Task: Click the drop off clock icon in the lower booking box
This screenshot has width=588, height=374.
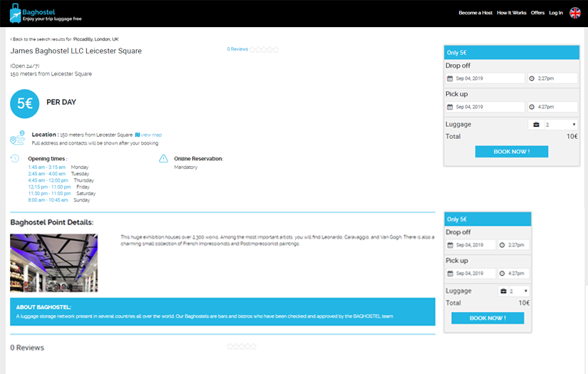Action: coord(502,245)
